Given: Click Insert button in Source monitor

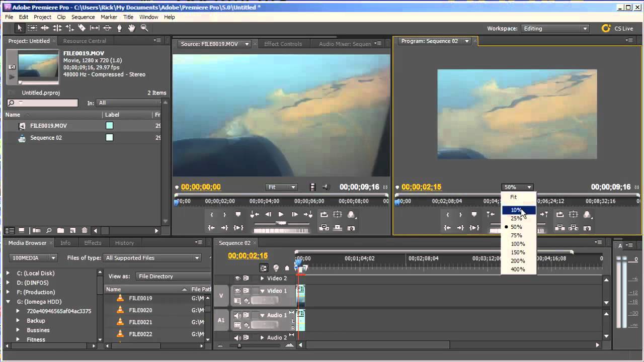Looking at the screenshot, I should pos(324,228).
